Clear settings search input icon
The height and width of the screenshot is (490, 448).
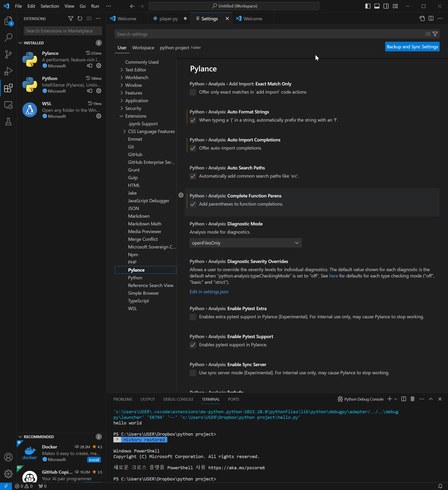[428, 34]
